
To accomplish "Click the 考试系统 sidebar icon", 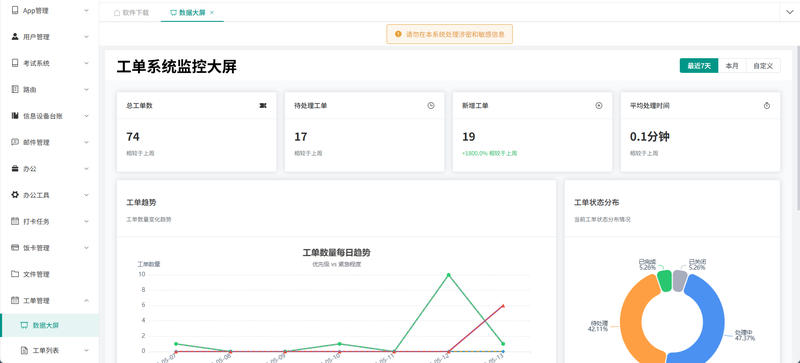I will pyautogui.click(x=15, y=63).
